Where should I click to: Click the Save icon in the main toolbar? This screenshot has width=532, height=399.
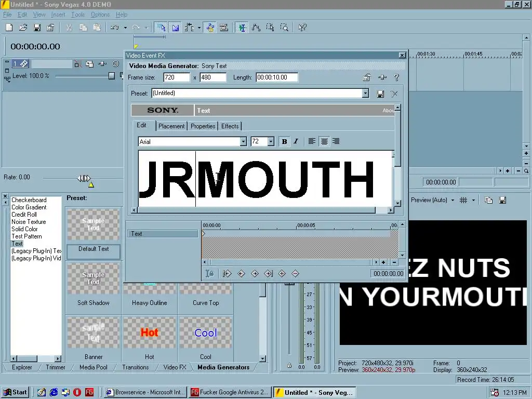37,28
